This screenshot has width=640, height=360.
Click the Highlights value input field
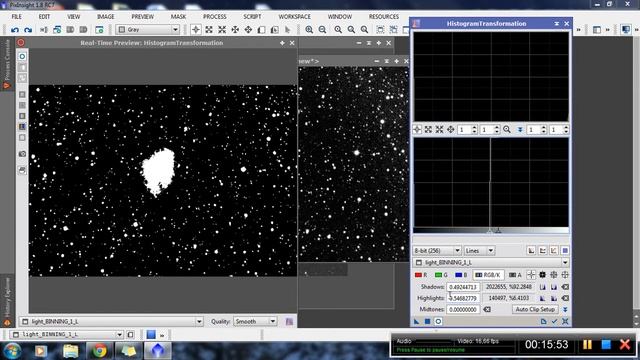(463, 298)
